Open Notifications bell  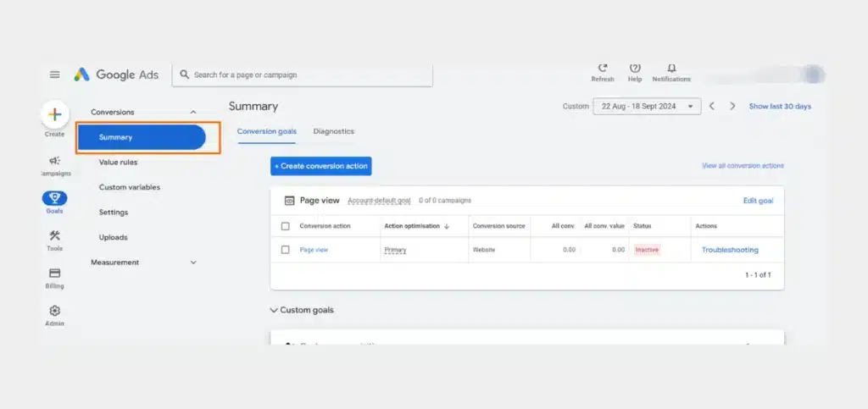[671, 73]
